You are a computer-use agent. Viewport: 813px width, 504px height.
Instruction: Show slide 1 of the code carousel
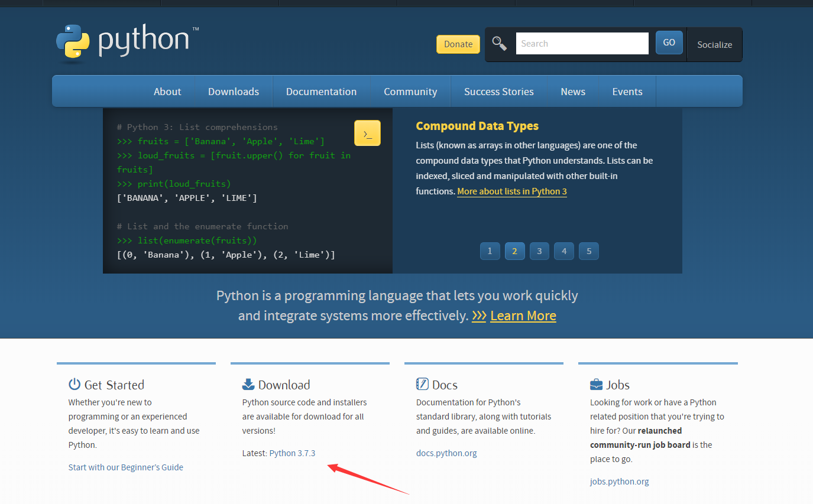point(490,251)
